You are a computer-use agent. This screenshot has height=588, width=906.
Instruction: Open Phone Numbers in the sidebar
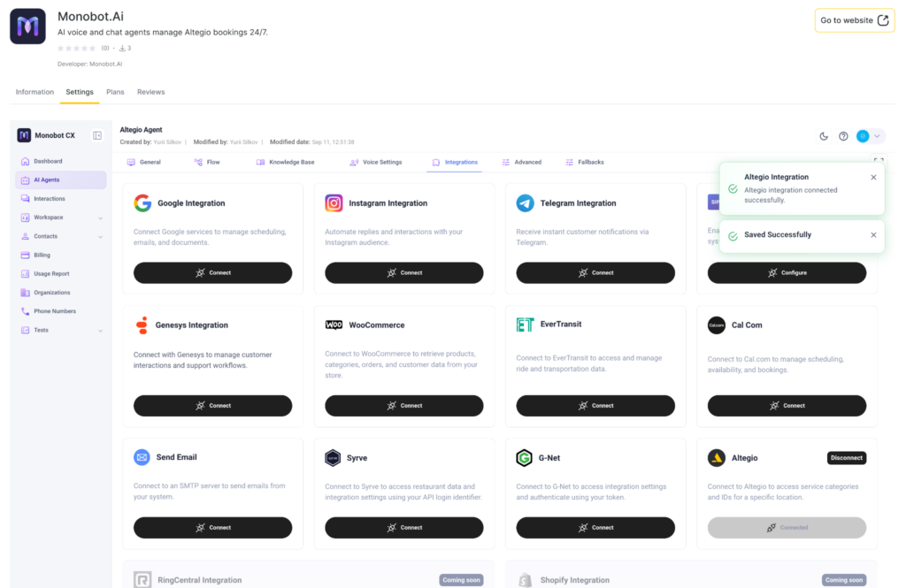(61, 311)
